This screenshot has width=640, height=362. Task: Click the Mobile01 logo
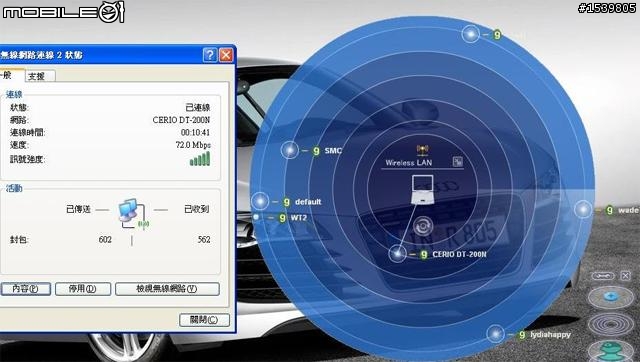pos(63,11)
